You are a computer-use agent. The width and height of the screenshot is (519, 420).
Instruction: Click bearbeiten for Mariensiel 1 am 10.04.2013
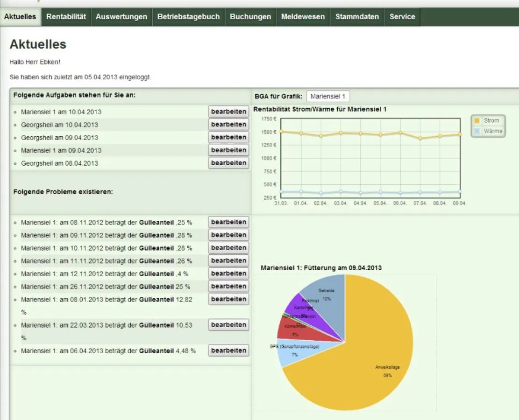click(228, 112)
